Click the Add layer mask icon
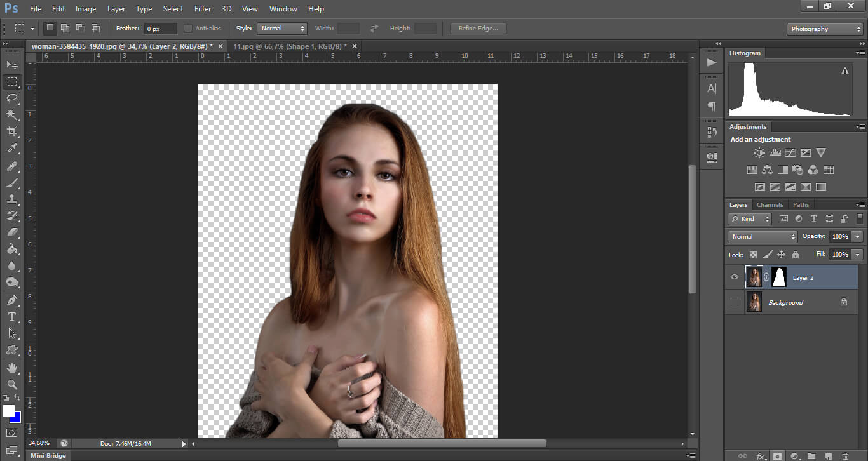Screen dimensions: 868x461 777,456
